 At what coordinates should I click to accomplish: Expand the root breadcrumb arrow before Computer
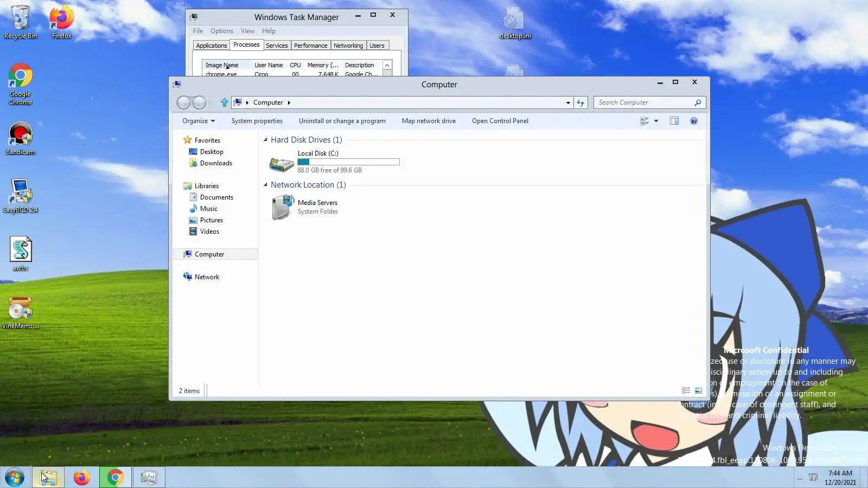(x=247, y=102)
